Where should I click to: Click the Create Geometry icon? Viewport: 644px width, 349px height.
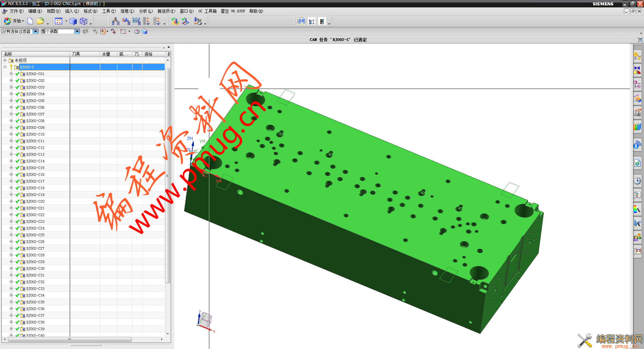coord(126,21)
